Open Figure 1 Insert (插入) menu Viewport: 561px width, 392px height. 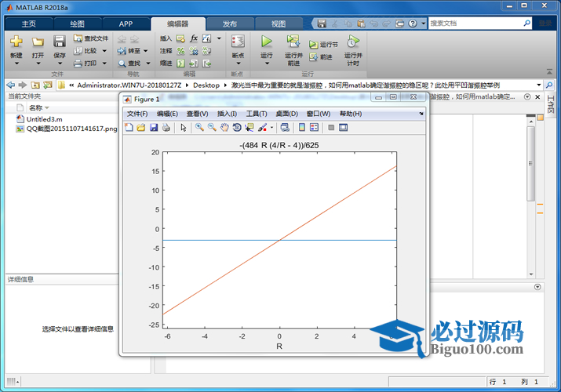click(227, 114)
